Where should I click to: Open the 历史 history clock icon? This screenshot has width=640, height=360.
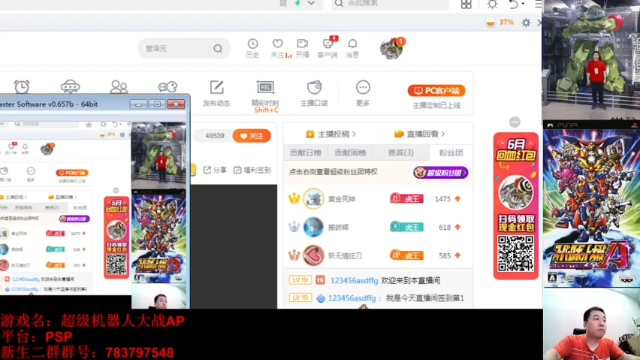253,44
